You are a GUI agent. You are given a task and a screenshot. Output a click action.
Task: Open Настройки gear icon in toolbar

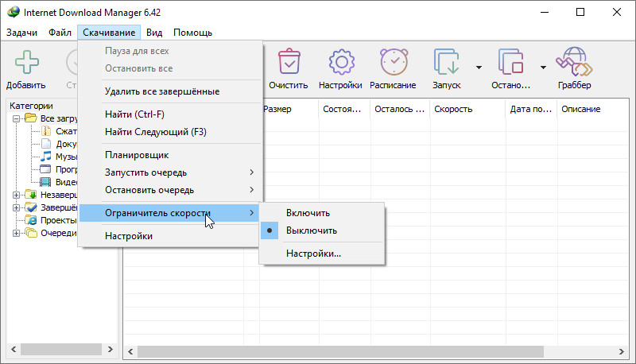[340, 62]
